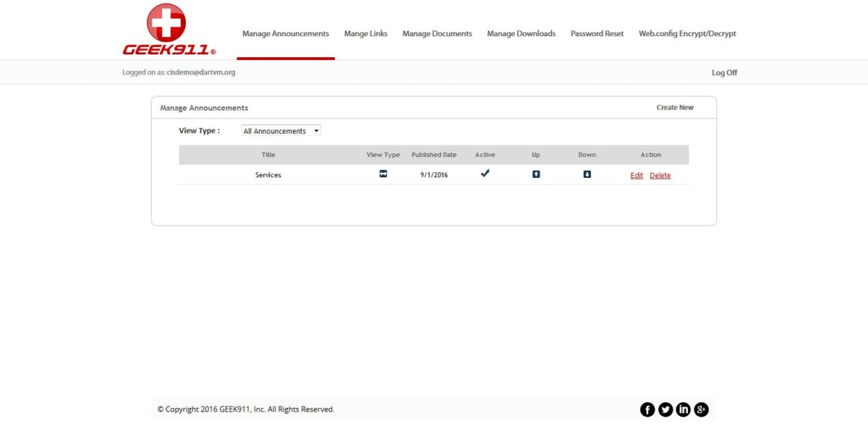The width and height of the screenshot is (868, 434).
Task: Open the Password Reset page
Action: click(x=597, y=33)
